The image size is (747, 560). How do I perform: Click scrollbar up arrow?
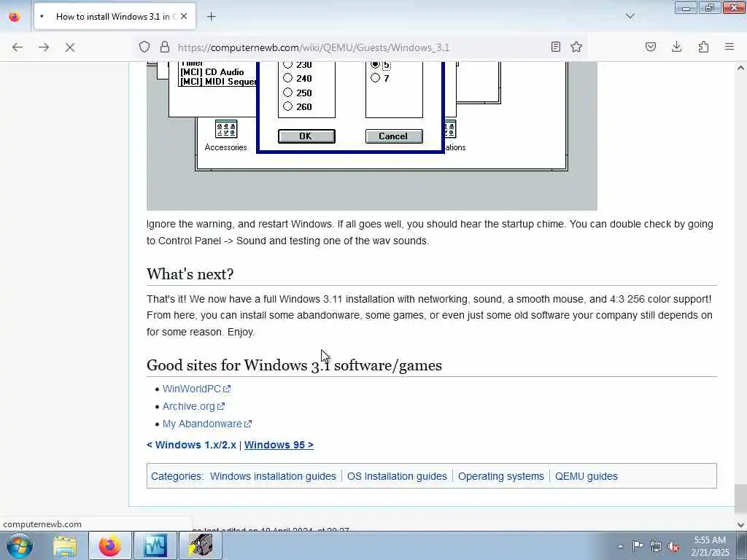click(x=740, y=68)
